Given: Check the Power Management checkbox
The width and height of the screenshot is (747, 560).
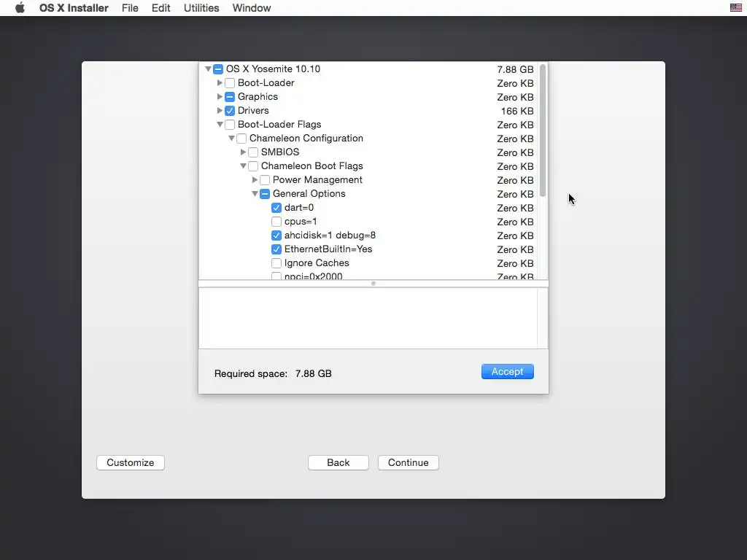Looking at the screenshot, I should pos(265,180).
